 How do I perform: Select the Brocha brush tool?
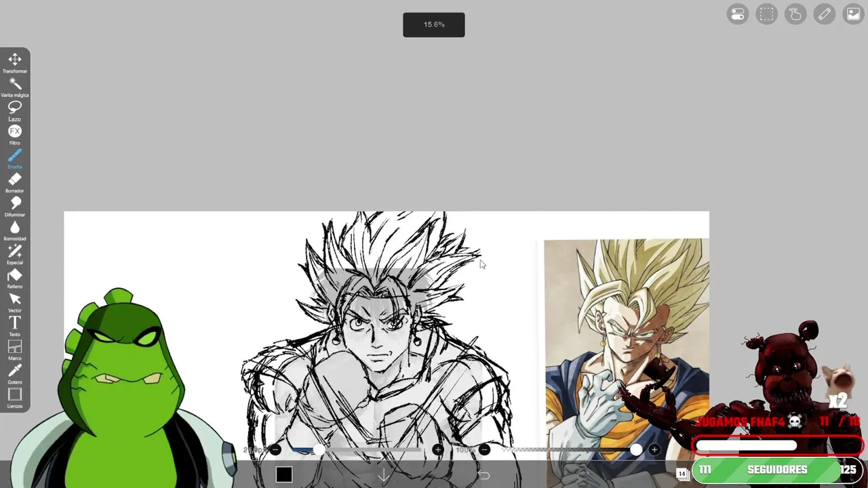pos(15,159)
